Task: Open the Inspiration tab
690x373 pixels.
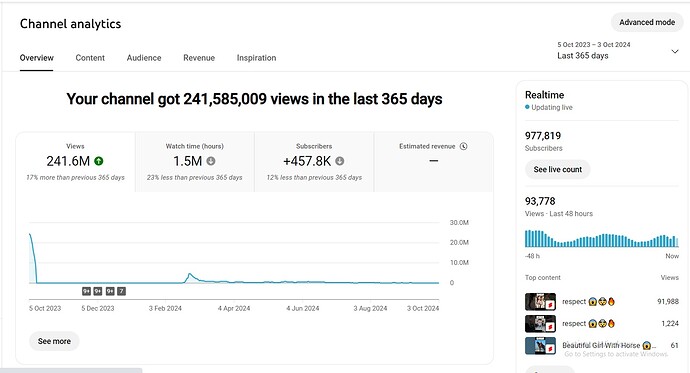Action: (256, 58)
